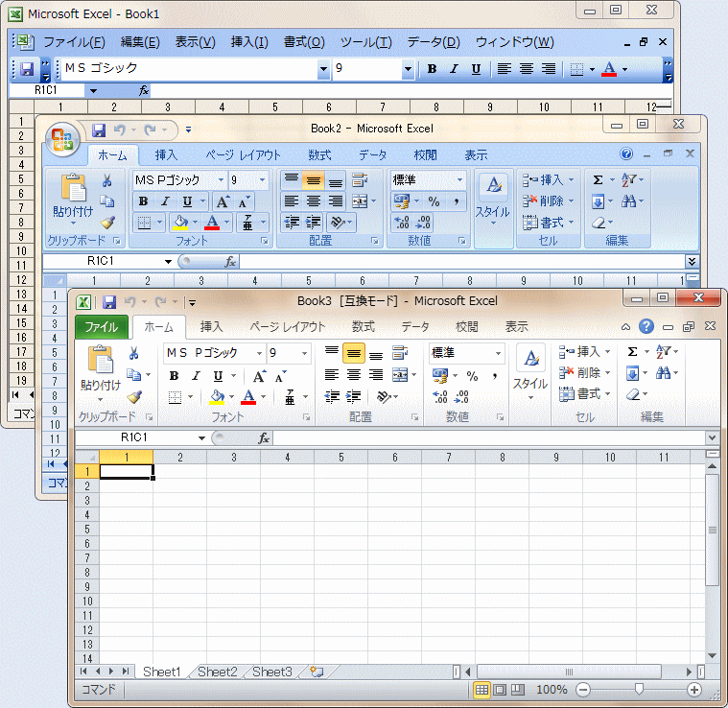Click Wrap Text icon in Book3 window
Viewport: 728px width, 708px height.
click(x=400, y=353)
